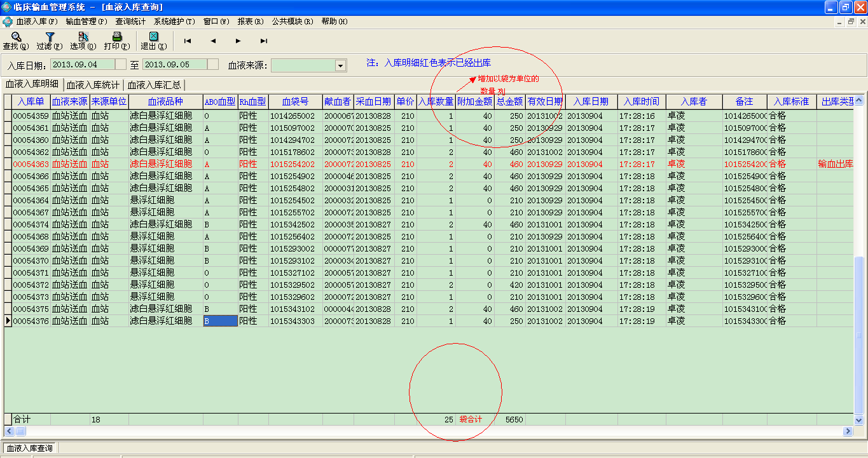Click the 入库数量 column header
This screenshot has height=458, width=868.
click(436, 102)
